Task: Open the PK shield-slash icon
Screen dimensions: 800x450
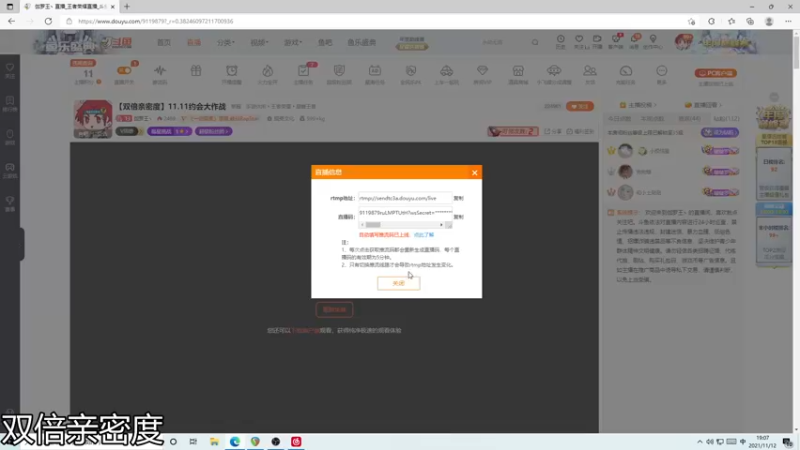Action: 411,71
